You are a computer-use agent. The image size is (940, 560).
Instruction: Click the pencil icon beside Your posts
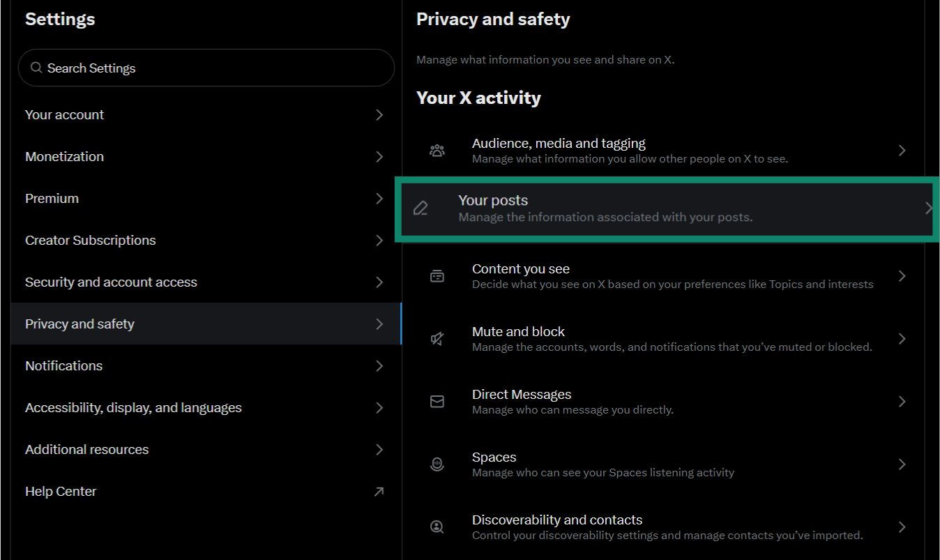click(x=420, y=207)
